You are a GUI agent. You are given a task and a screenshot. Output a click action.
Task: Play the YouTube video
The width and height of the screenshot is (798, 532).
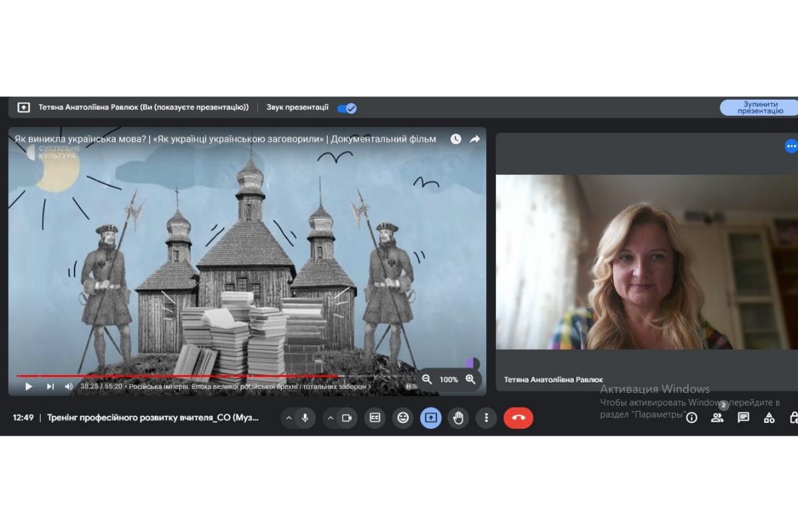29,386
